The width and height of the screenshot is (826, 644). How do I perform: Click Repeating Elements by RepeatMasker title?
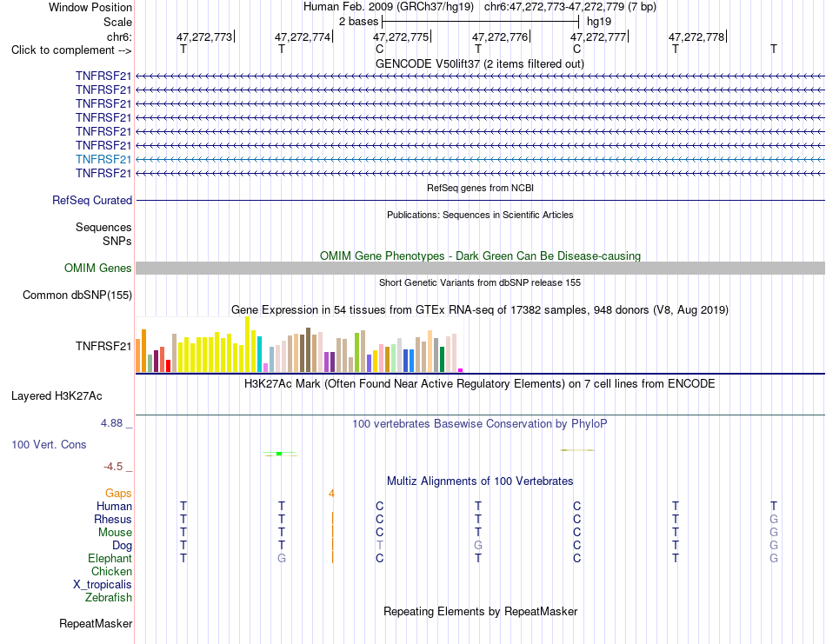click(480, 611)
